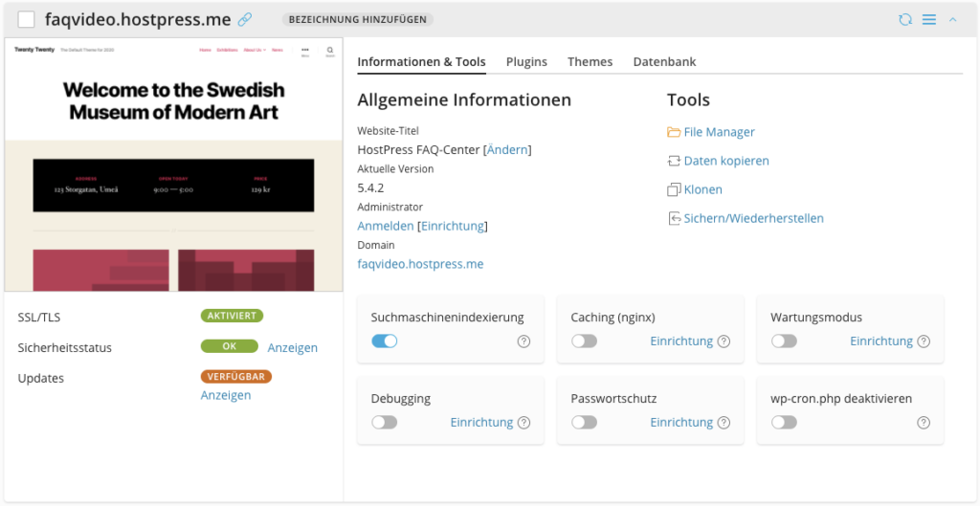
Task: Open Einrichtung for Wartungsmodus
Action: point(881,341)
